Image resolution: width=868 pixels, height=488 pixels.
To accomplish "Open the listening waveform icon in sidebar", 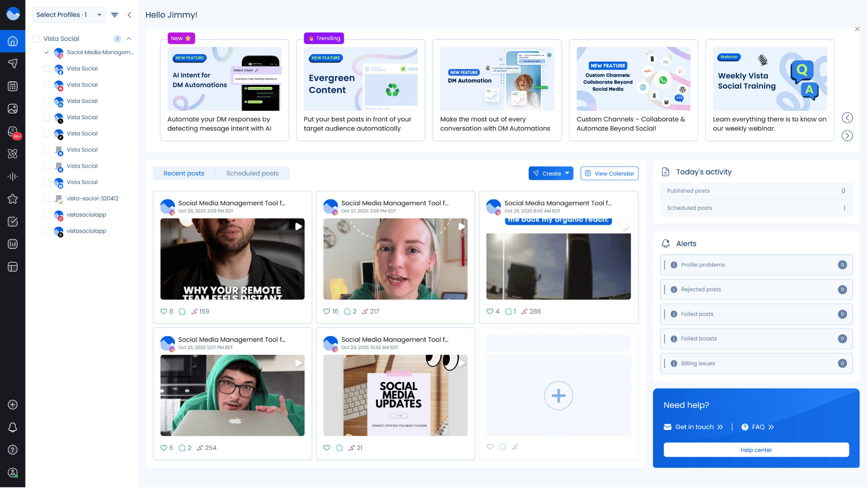I will (13, 177).
